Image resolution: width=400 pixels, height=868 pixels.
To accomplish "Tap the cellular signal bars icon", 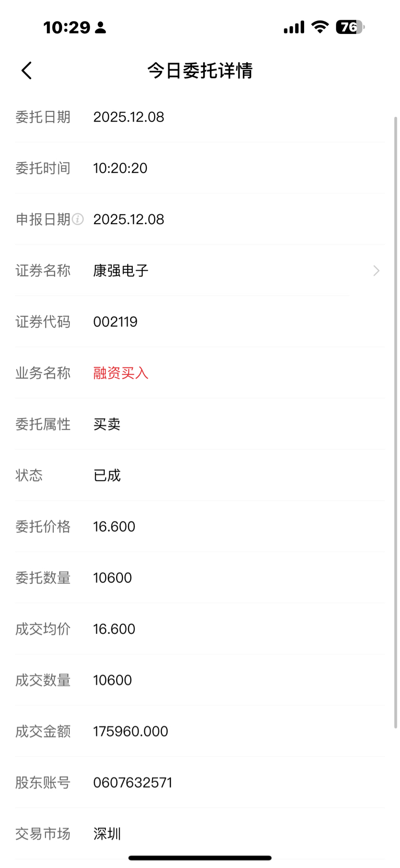I will pyautogui.click(x=294, y=27).
